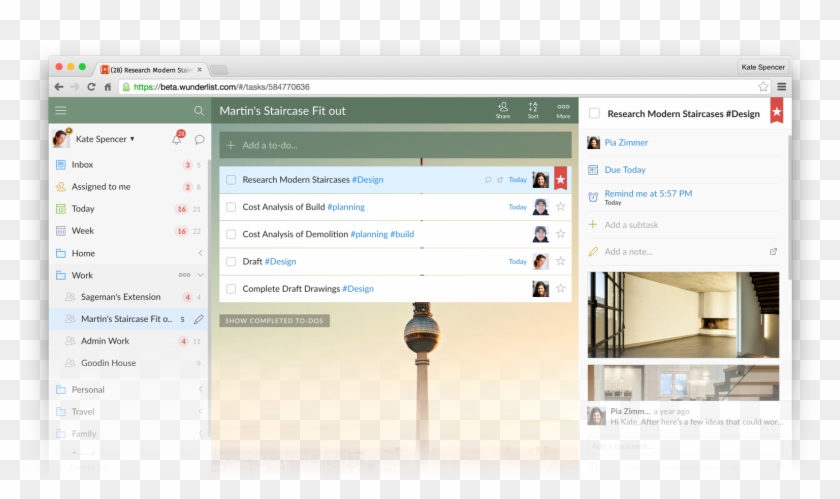Toggle the sidebar hamburger menu
The image size is (840, 499).
(x=61, y=110)
